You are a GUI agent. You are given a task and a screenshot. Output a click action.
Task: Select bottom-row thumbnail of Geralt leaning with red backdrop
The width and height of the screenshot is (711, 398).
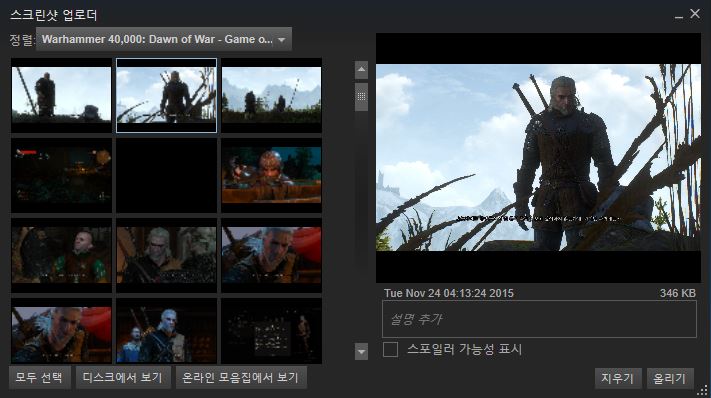62,331
